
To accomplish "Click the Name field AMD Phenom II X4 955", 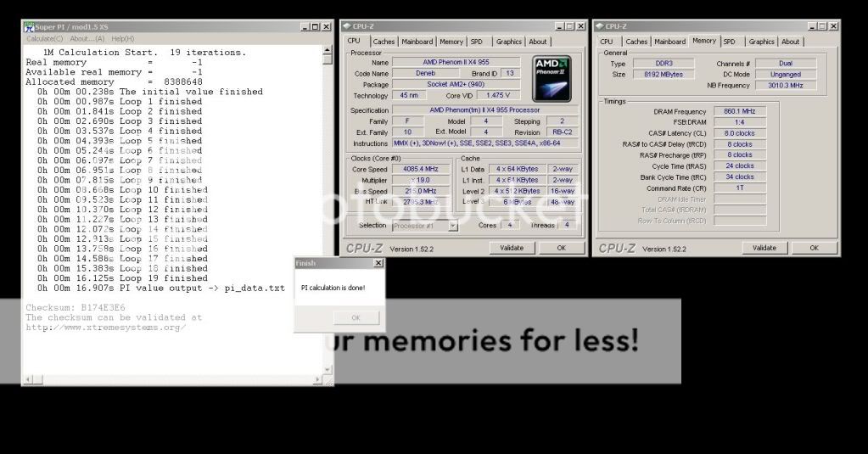I will (456, 63).
